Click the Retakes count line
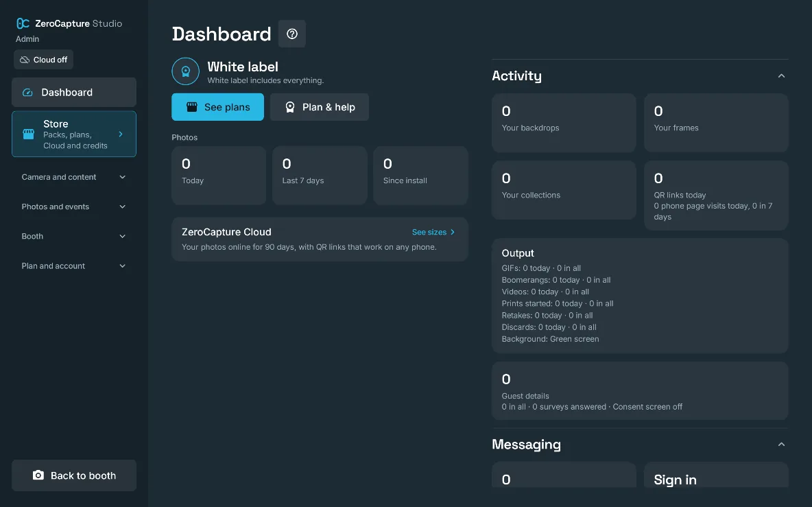The width and height of the screenshot is (812, 507). point(547,316)
